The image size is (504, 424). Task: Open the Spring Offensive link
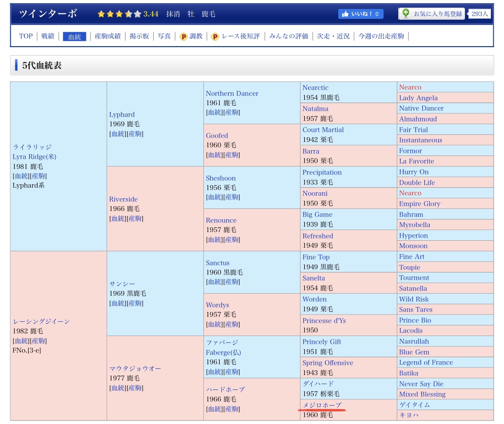(x=327, y=363)
